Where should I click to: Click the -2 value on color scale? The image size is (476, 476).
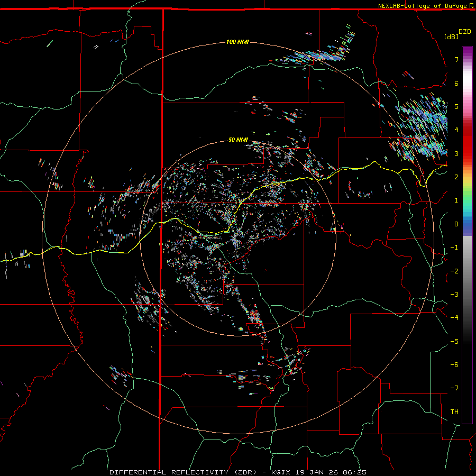pyautogui.click(x=454, y=271)
